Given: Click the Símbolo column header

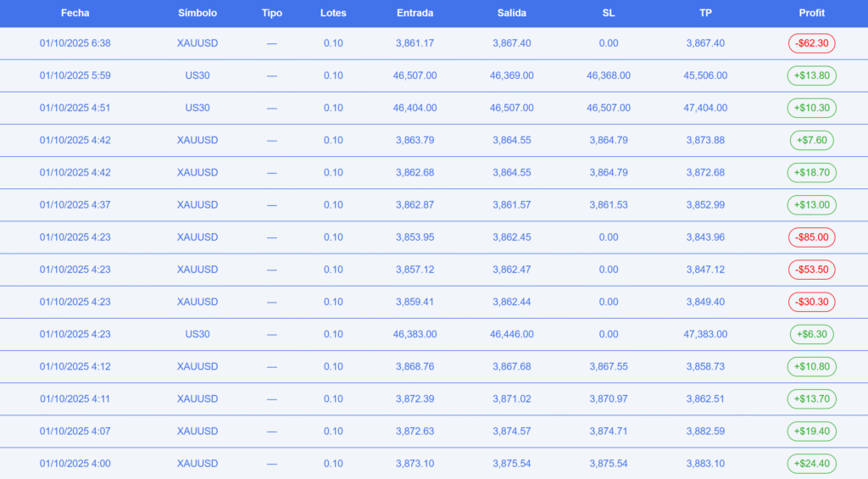Looking at the screenshot, I should tap(198, 14).
